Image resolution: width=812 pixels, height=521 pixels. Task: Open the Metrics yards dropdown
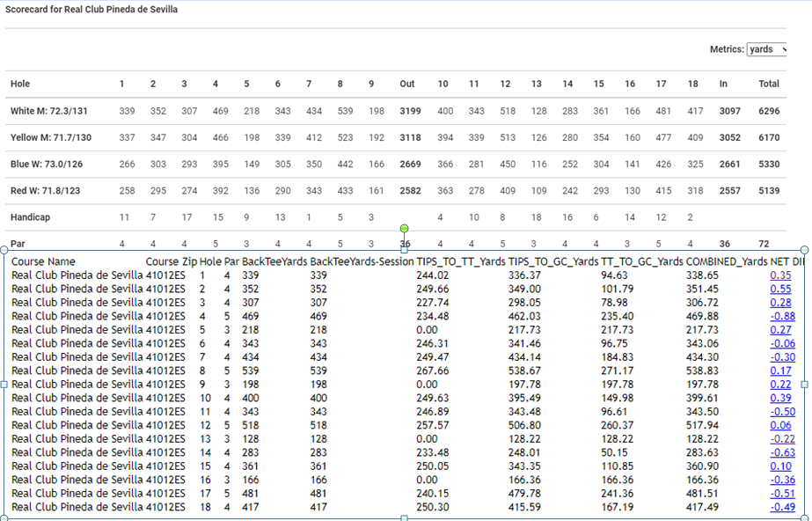(x=766, y=49)
